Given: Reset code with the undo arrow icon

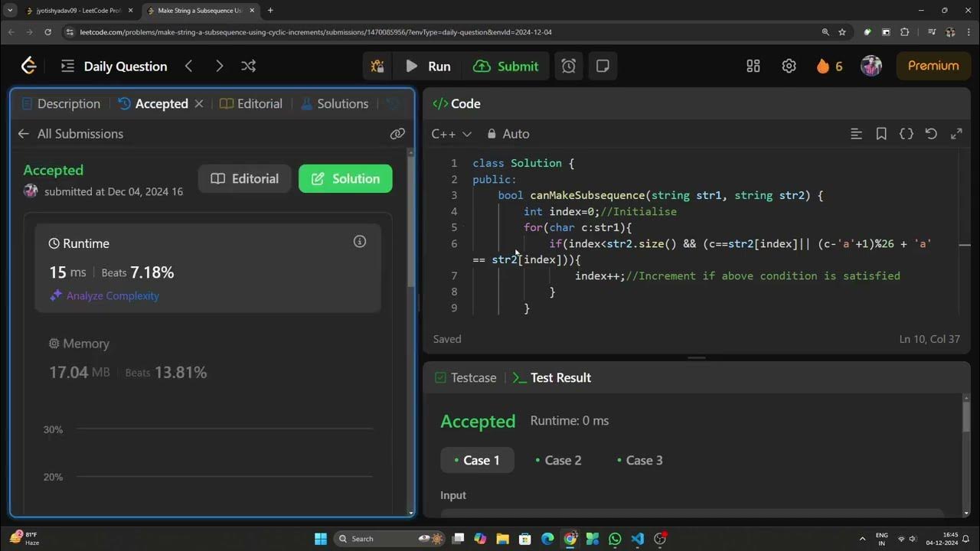Looking at the screenshot, I should 931,133.
